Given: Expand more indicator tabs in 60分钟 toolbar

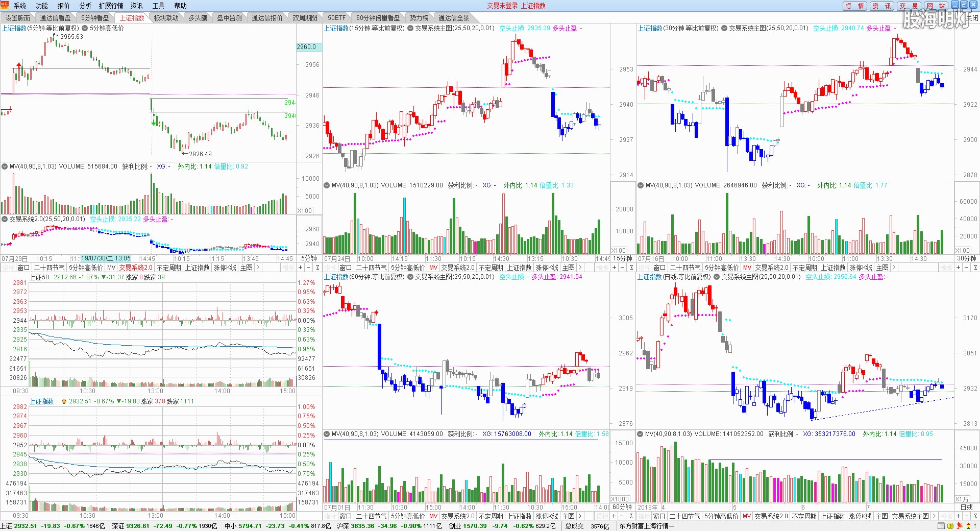Looking at the screenshot, I should pyautogui.click(x=580, y=516).
